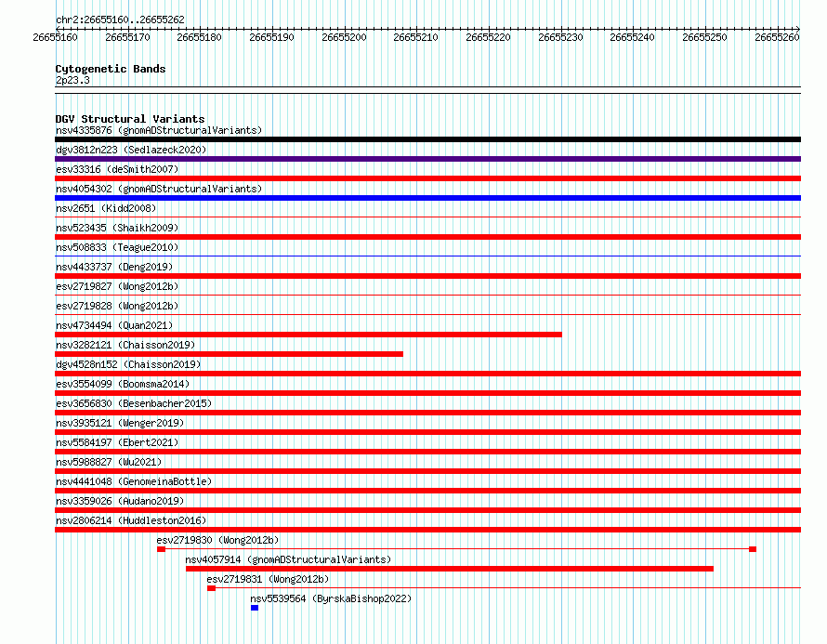Click the red nsv4734494 variant bar

coord(308,335)
